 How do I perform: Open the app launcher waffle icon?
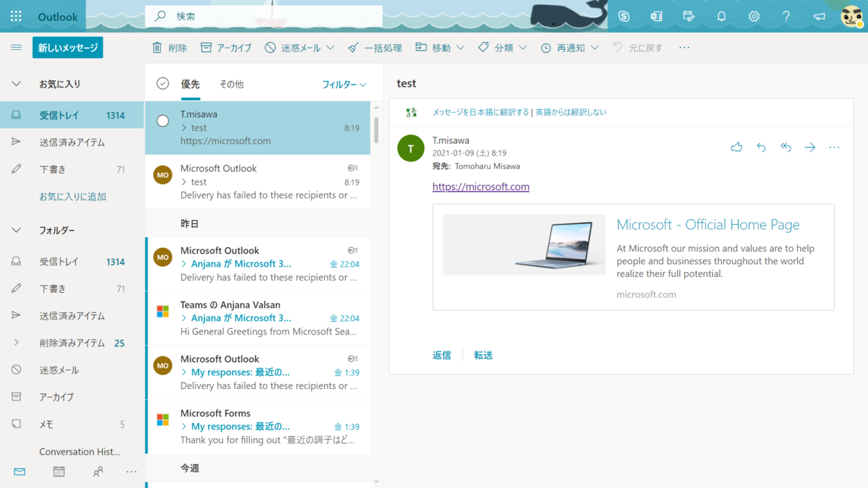pos(16,16)
